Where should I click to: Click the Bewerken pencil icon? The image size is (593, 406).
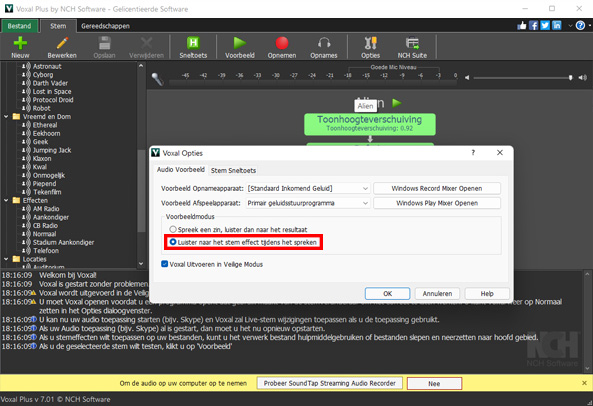coord(62,43)
